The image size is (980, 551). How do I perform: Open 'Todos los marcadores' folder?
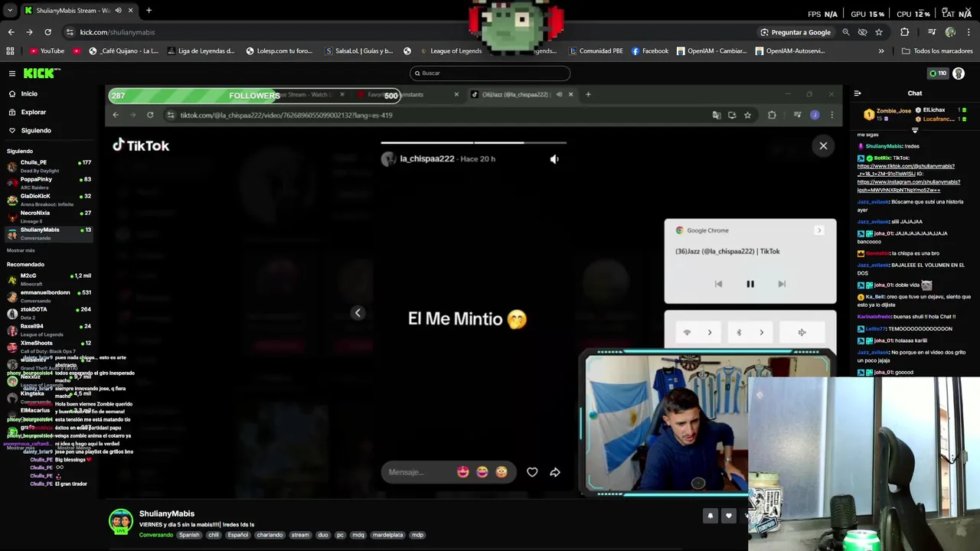pyautogui.click(x=937, y=51)
